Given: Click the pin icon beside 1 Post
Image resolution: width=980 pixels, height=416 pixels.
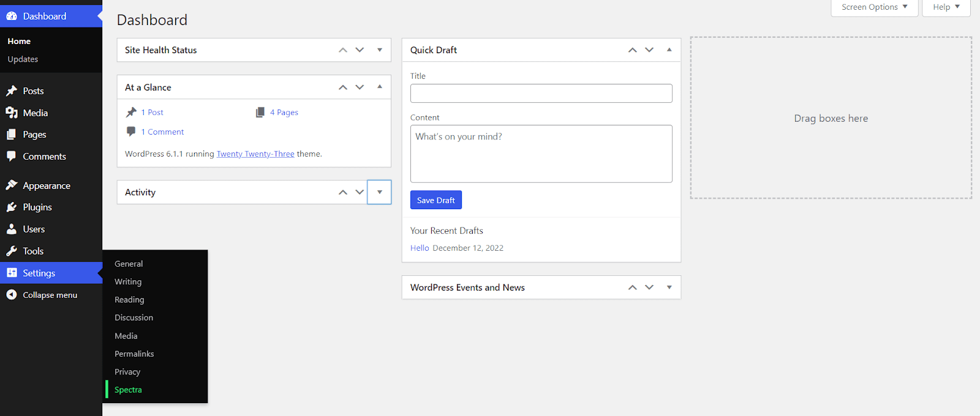Looking at the screenshot, I should [x=131, y=113].
